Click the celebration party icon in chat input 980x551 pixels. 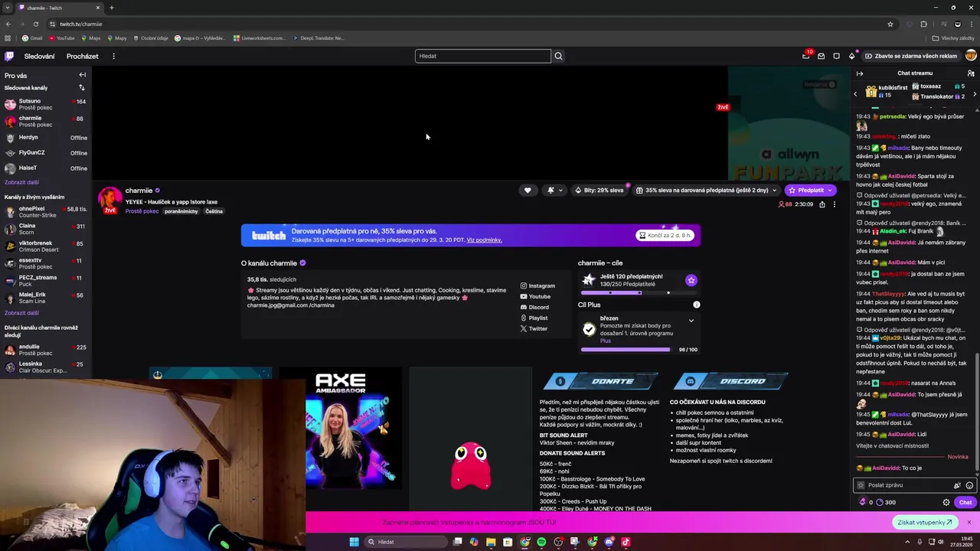pyautogui.click(x=957, y=485)
